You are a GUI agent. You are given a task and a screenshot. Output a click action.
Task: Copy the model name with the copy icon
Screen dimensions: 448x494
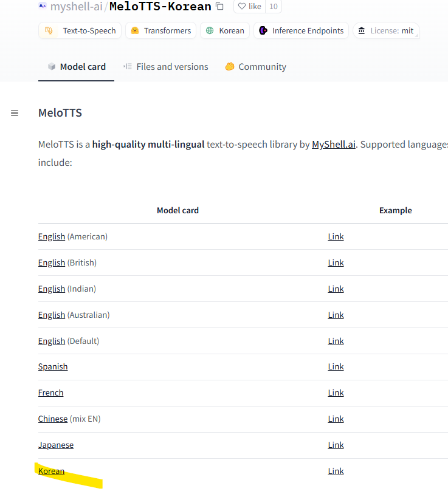[219, 7]
